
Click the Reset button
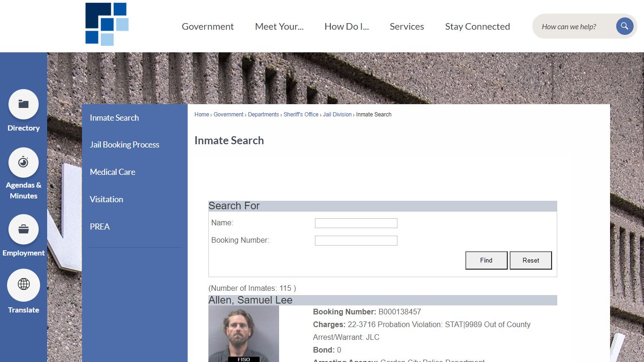(531, 260)
